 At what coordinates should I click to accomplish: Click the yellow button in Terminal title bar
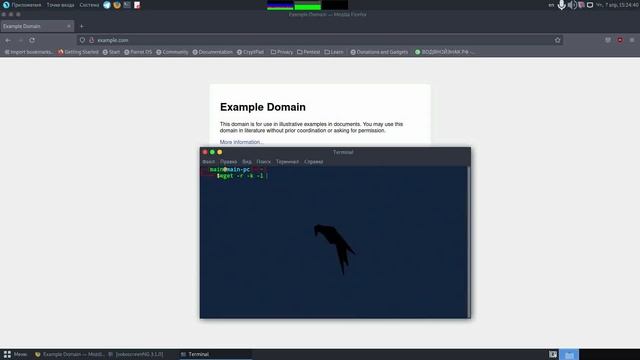click(x=220, y=152)
